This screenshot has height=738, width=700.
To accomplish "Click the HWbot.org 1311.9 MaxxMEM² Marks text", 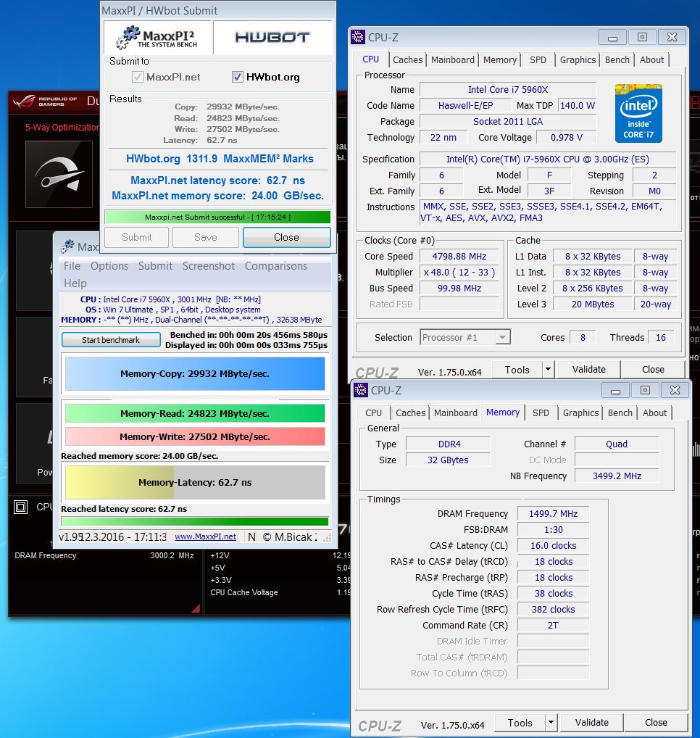I will (x=220, y=159).
